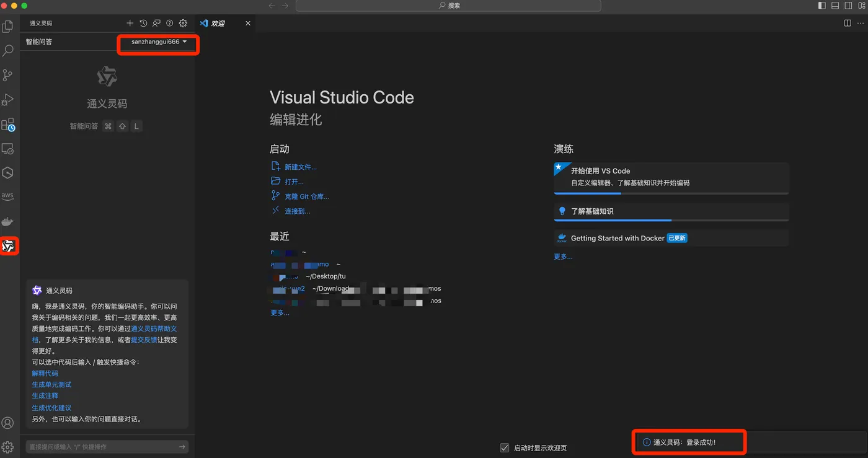Viewport: 868px width, 458px height.
Task: Select the 智能问答 tab label
Action: click(x=39, y=42)
